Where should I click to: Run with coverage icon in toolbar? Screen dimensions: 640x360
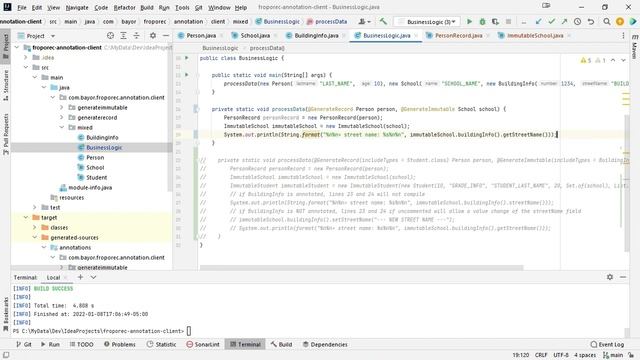pos(495,22)
